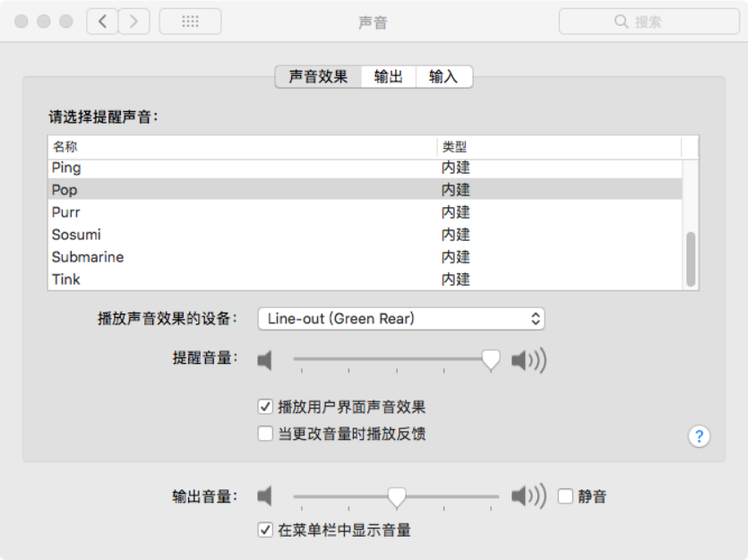Image resolution: width=748 pixels, height=560 pixels.
Task: Switch to the 输出 tab
Action: point(387,76)
